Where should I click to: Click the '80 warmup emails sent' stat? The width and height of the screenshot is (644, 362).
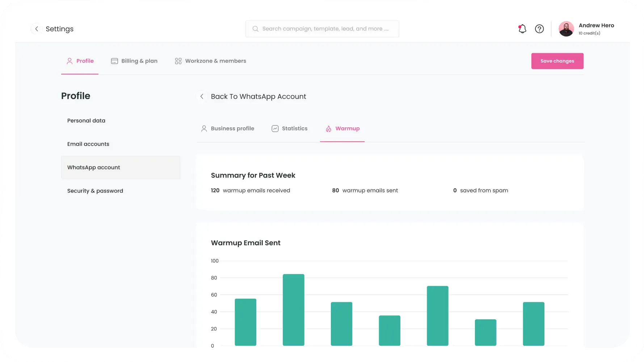365,191
